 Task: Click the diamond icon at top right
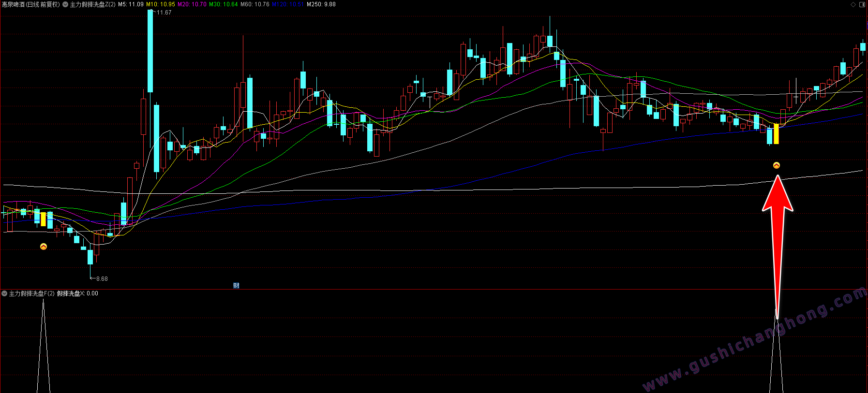coord(853,4)
